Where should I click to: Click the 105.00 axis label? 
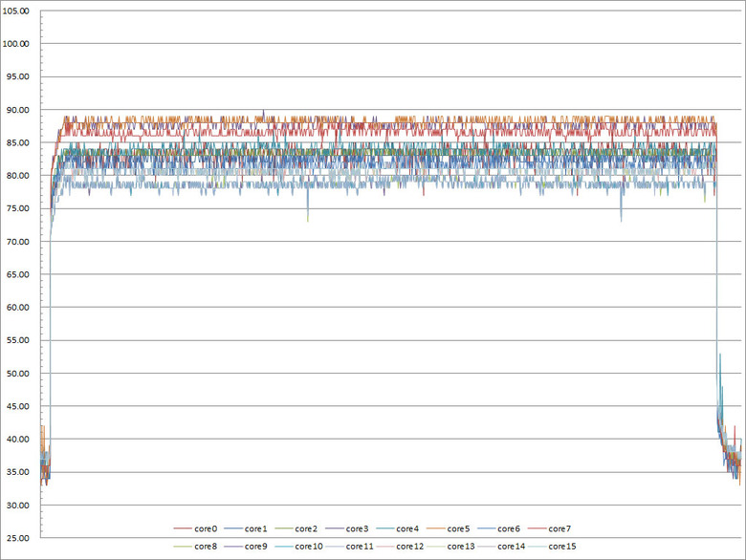click(15, 11)
